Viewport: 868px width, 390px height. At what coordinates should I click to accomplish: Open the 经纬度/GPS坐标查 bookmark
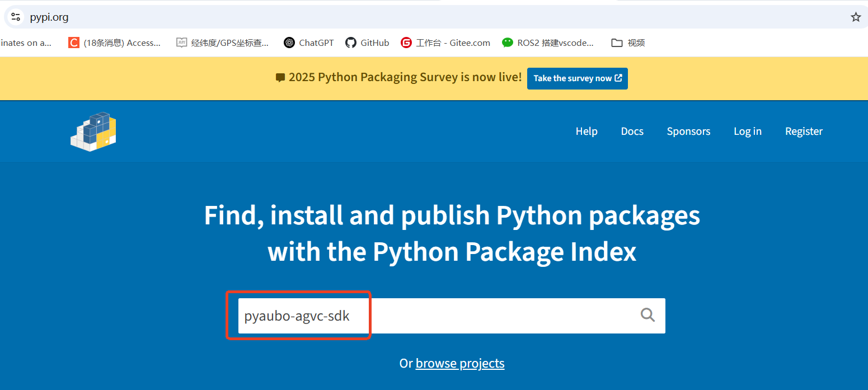[222, 43]
